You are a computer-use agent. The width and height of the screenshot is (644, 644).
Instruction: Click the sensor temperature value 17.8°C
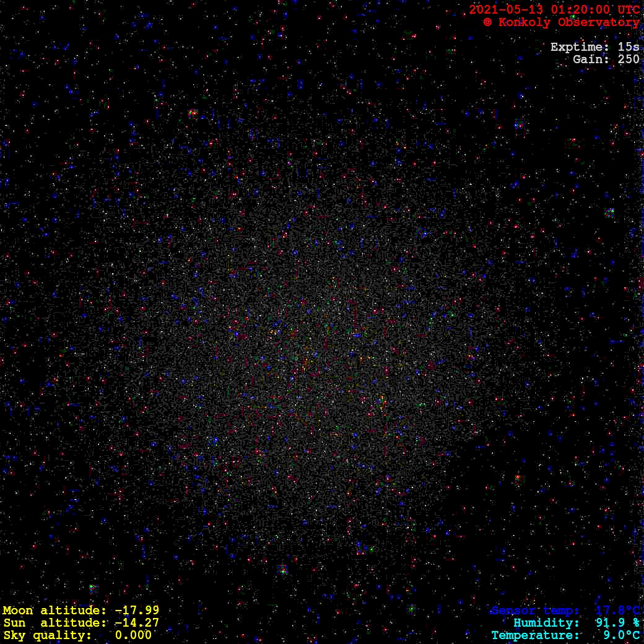[617, 611]
